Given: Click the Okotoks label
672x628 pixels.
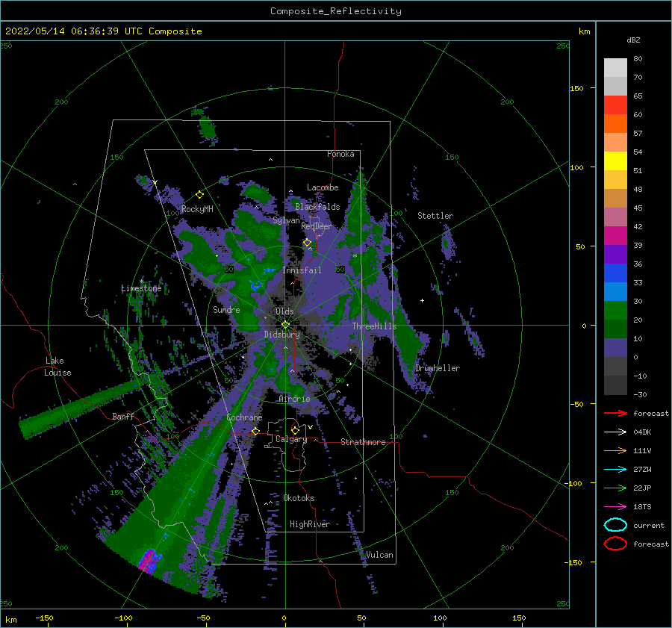Looking at the screenshot, I should point(299,498).
